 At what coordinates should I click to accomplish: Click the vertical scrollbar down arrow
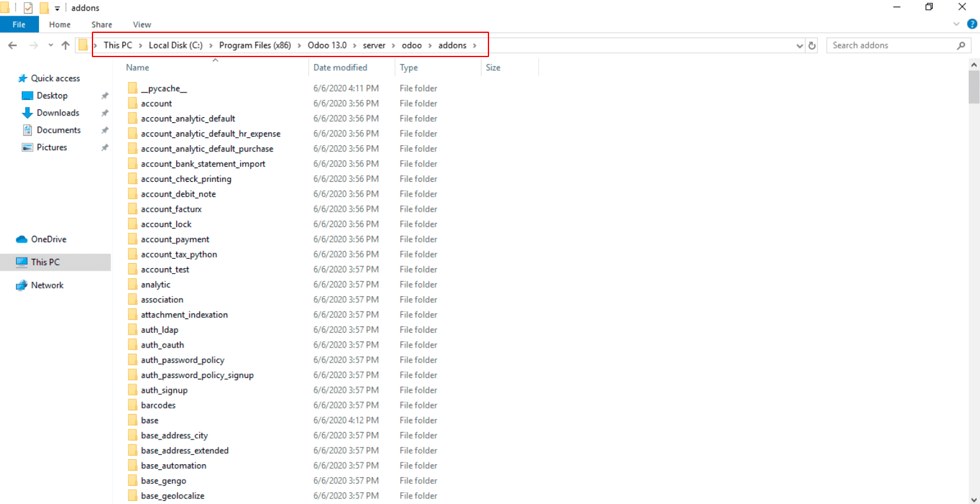[x=974, y=499]
